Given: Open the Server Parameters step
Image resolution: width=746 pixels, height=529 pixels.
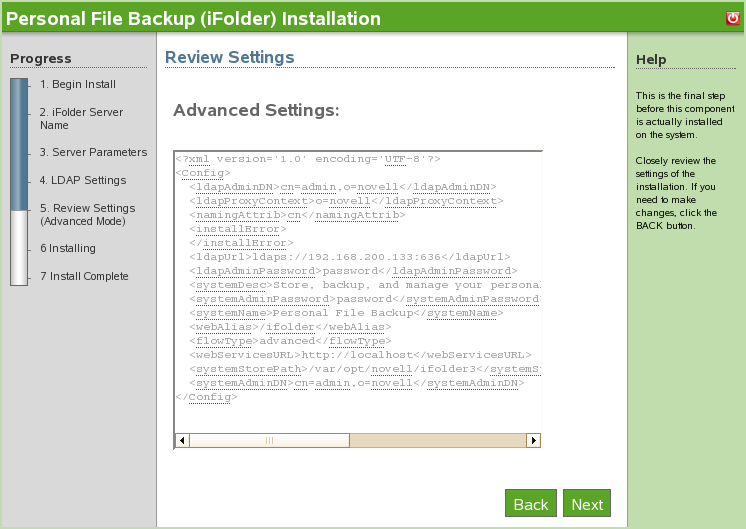Looking at the screenshot, I should 93,153.
